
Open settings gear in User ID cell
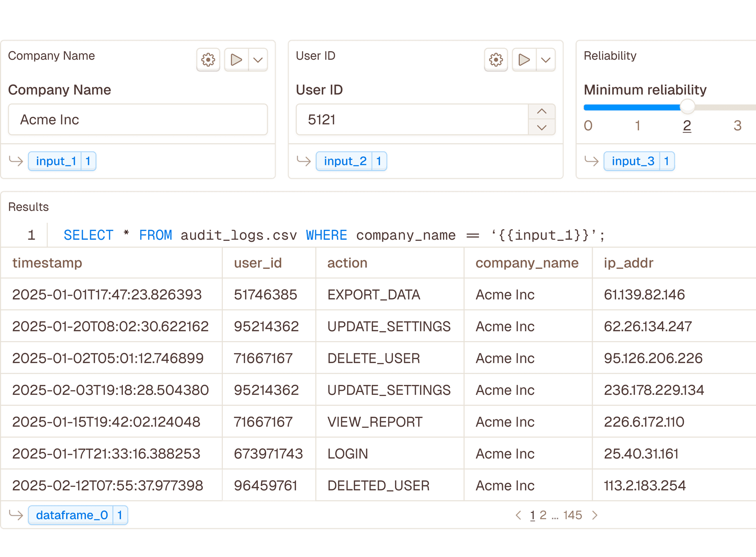tap(496, 60)
